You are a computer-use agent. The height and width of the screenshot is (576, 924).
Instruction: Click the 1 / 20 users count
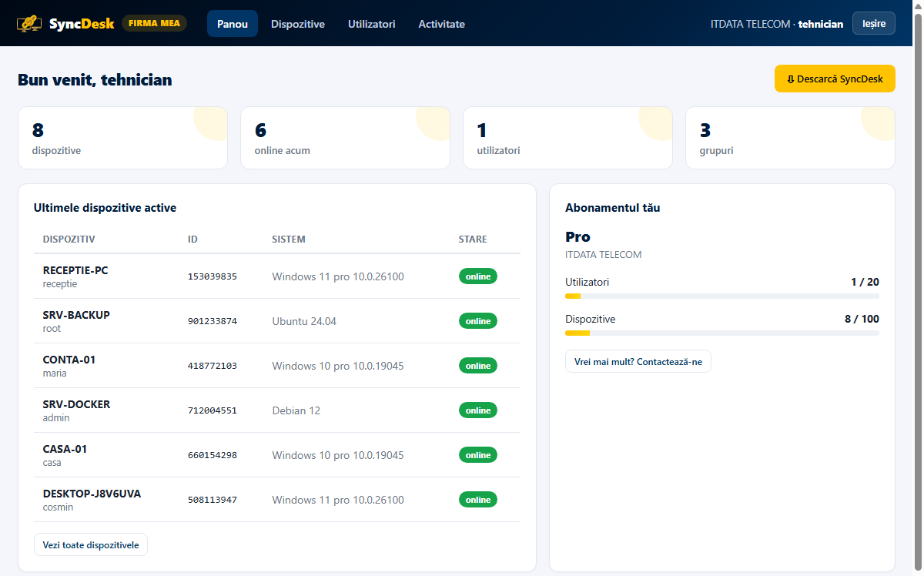(865, 282)
